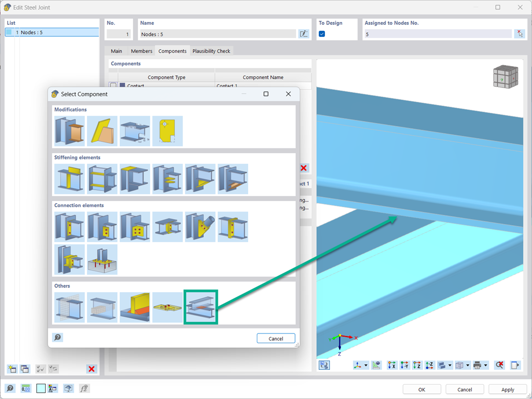Cancel the Select Component dialog
The height and width of the screenshot is (399, 532).
[276, 338]
